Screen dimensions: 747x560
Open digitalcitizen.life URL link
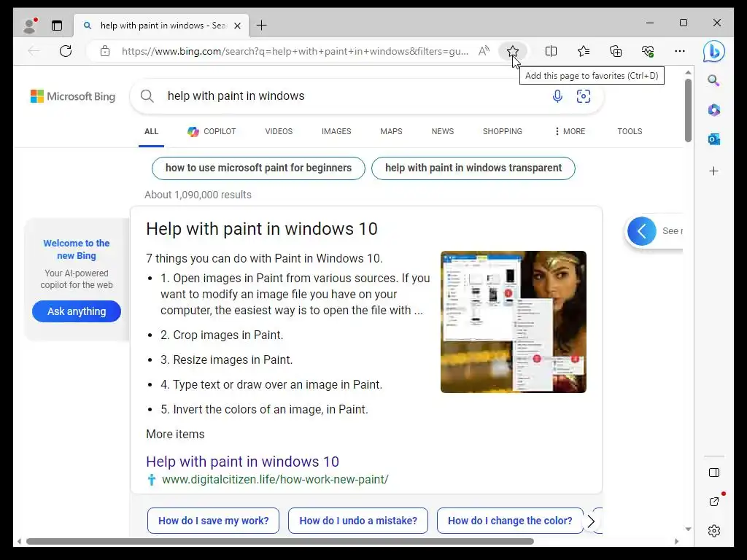275,480
